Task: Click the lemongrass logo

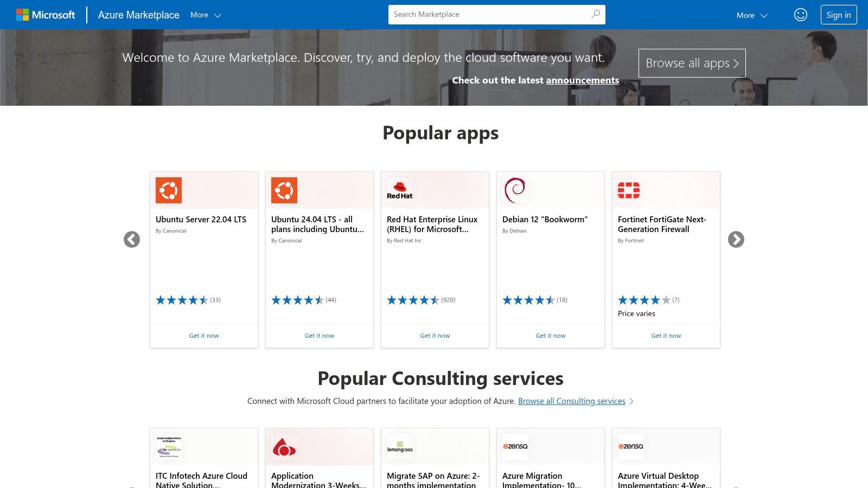Action: tap(400, 447)
